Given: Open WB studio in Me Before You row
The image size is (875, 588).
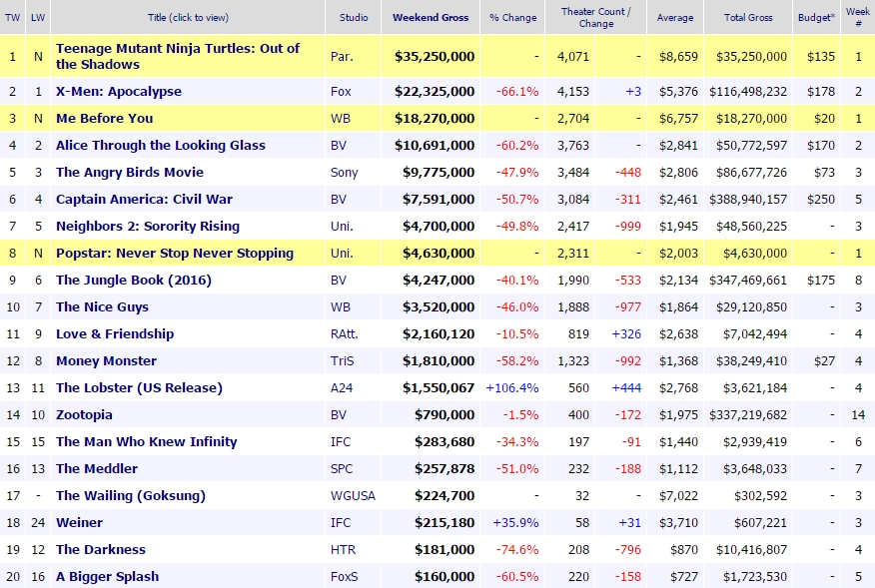Looking at the screenshot, I should coord(340,118).
